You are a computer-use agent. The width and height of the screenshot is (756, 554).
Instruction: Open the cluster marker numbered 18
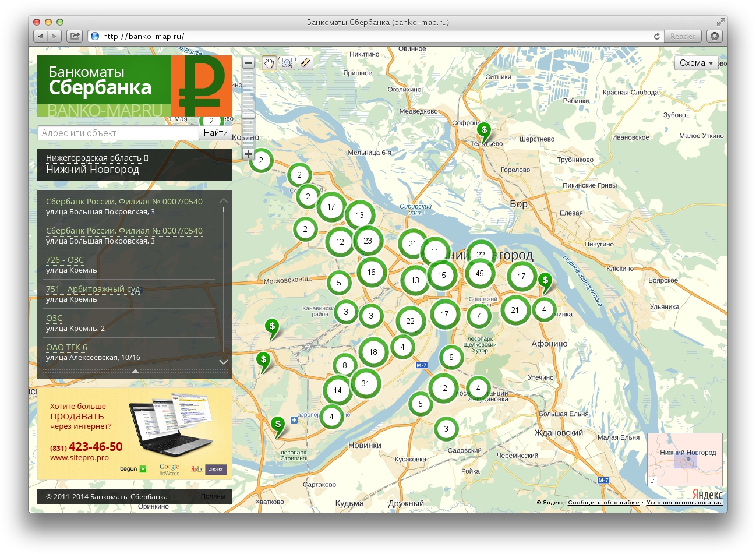pos(373,352)
